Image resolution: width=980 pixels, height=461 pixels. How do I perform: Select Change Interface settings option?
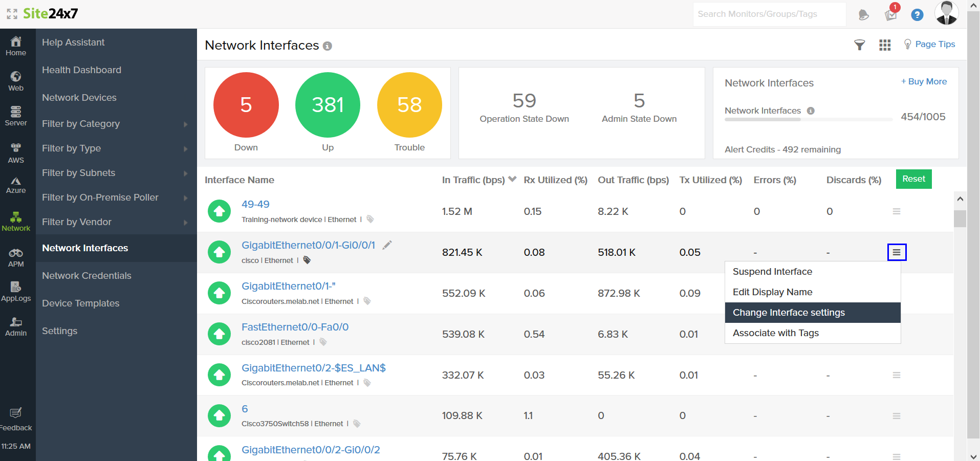coord(813,313)
